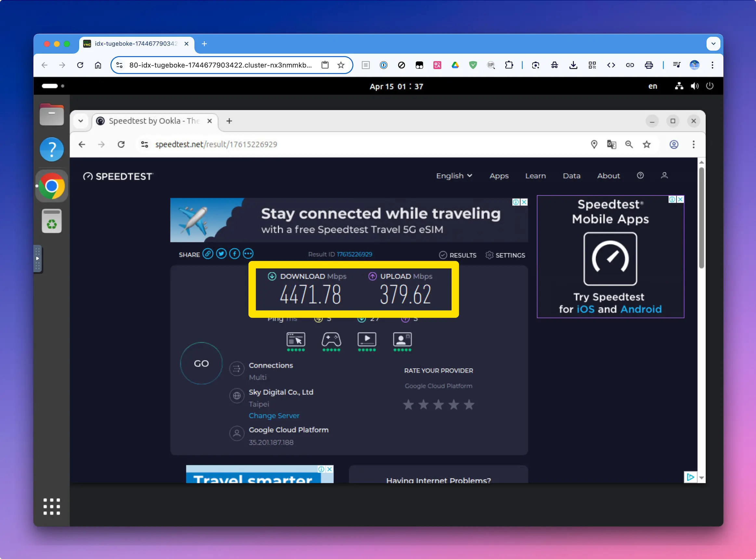Open the Learn menu item

tap(535, 175)
